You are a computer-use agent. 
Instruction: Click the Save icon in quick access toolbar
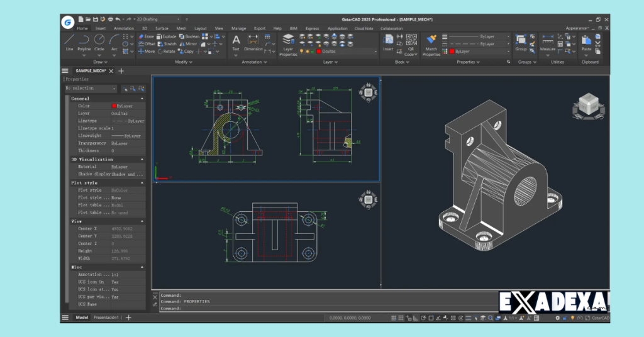96,19
